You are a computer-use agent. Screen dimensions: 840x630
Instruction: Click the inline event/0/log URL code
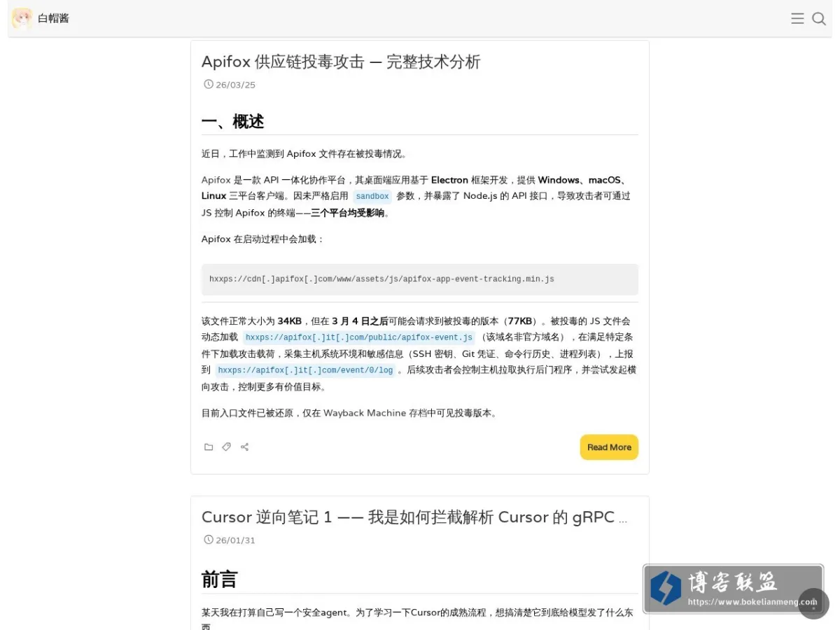pos(304,370)
